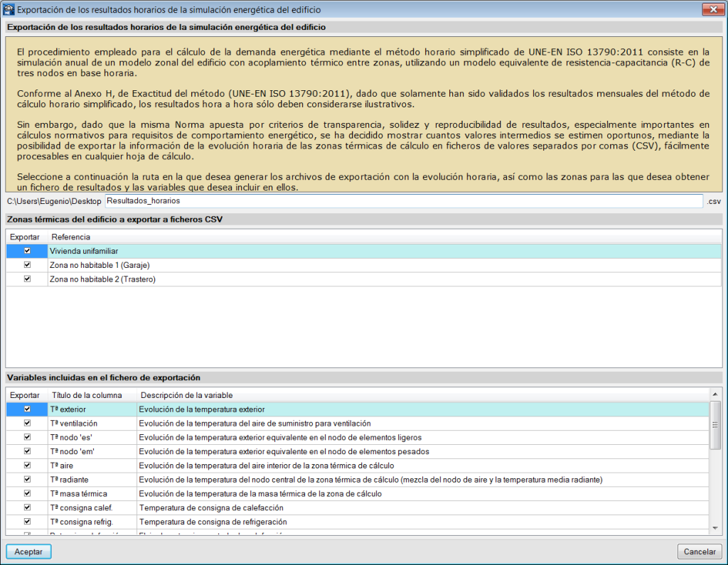Click the Cancelar button
The width and height of the screenshot is (728, 565).
[700, 551]
